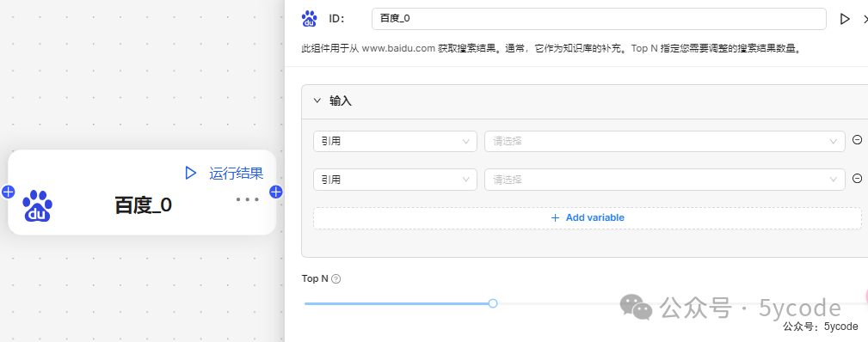
Task: Collapse the 输入 section chevron
Action: pos(317,101)
